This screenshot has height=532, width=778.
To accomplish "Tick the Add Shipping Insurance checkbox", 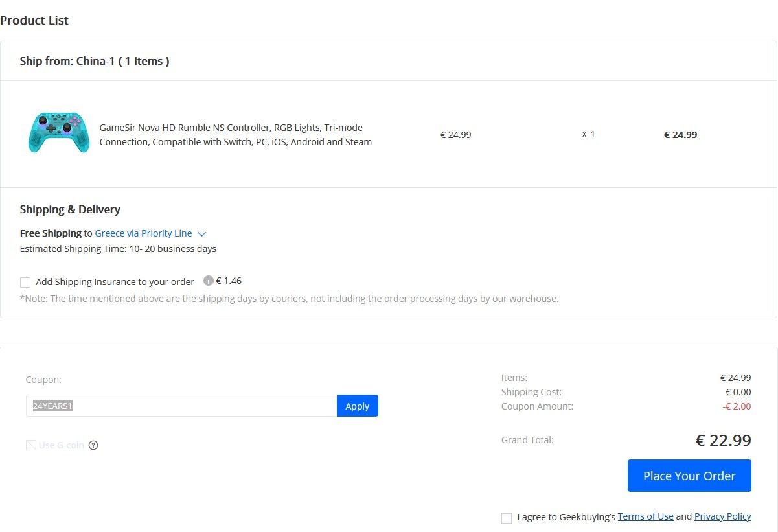I will (x=25, y=282).
